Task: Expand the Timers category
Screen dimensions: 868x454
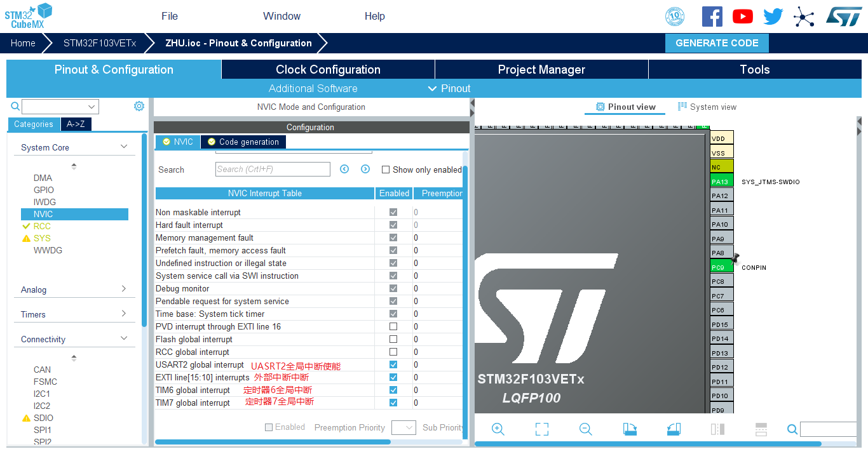Action: [x=124, y=314]
